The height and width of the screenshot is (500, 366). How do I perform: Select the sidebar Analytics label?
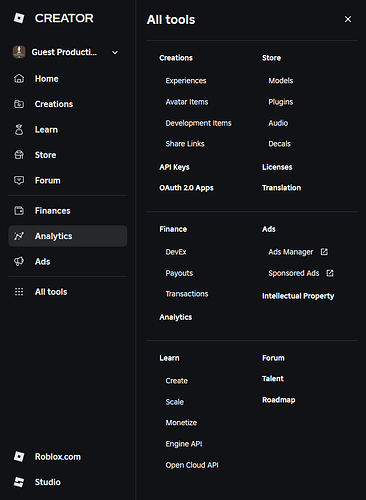tap(53, 236)
